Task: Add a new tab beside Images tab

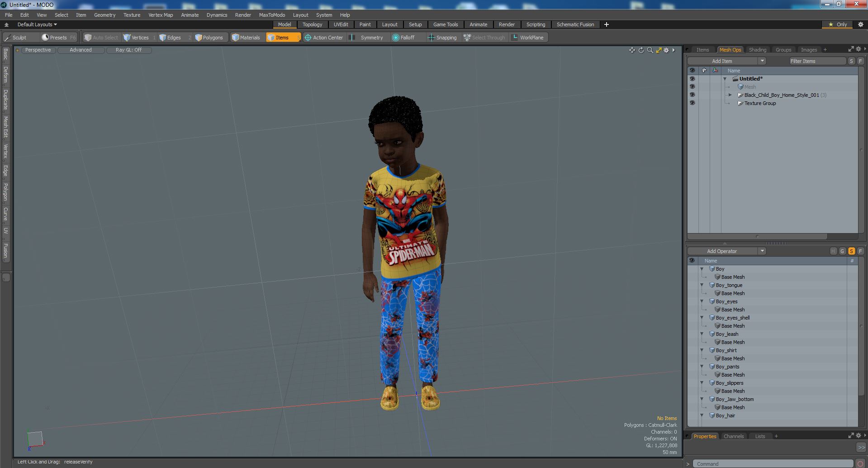Action: coord(825,50)
